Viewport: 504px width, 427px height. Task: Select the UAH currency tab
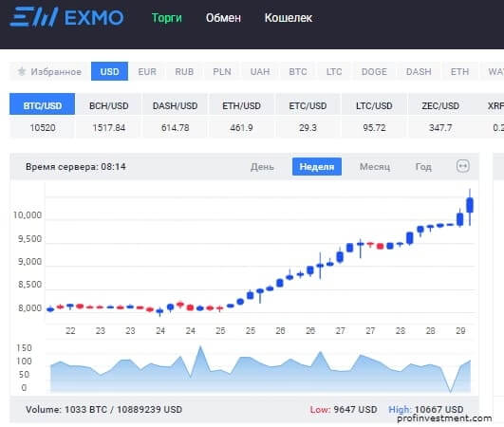pos(260,71)
